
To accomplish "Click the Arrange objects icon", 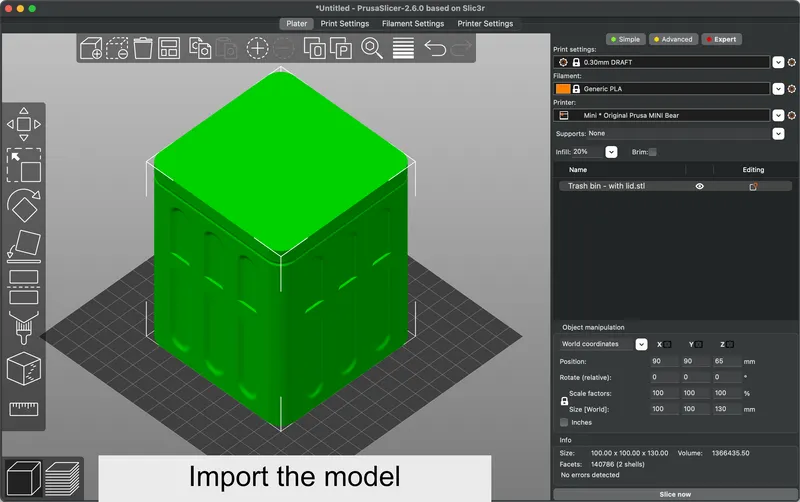I will point(169,48).
